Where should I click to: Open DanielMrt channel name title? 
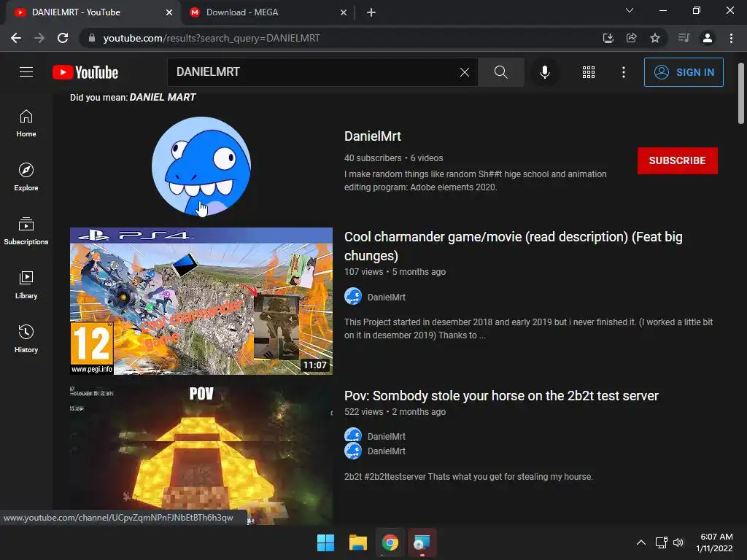pos(373,136)
